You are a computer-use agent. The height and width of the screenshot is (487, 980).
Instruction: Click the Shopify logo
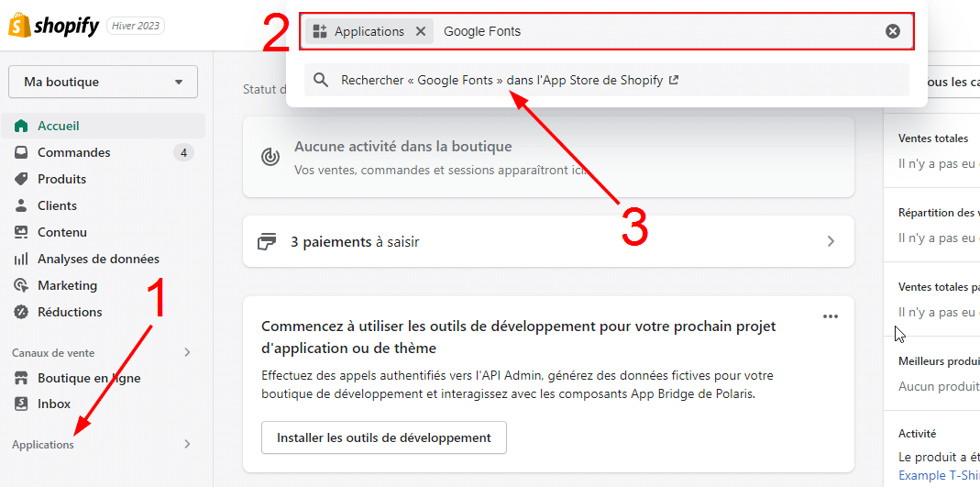[x=53, y=26]
